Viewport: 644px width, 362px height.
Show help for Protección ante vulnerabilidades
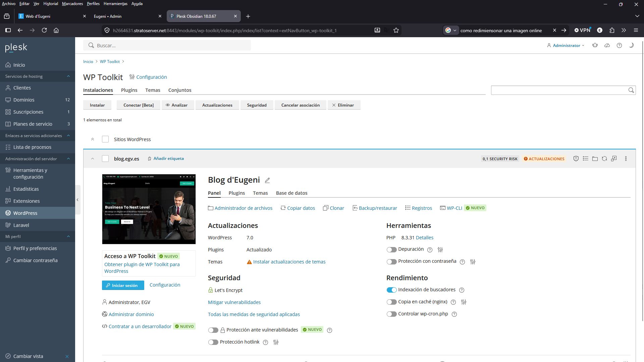click(329, 330)
